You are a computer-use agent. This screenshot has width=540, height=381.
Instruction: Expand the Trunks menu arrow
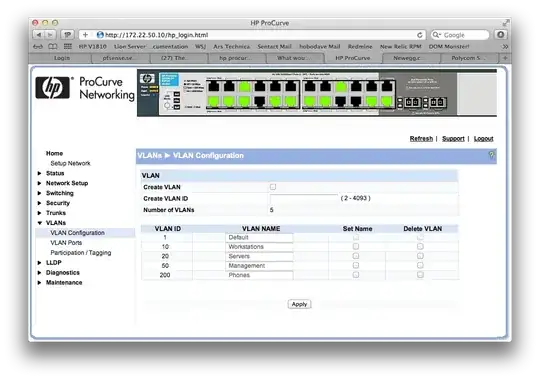click(39, 213)
